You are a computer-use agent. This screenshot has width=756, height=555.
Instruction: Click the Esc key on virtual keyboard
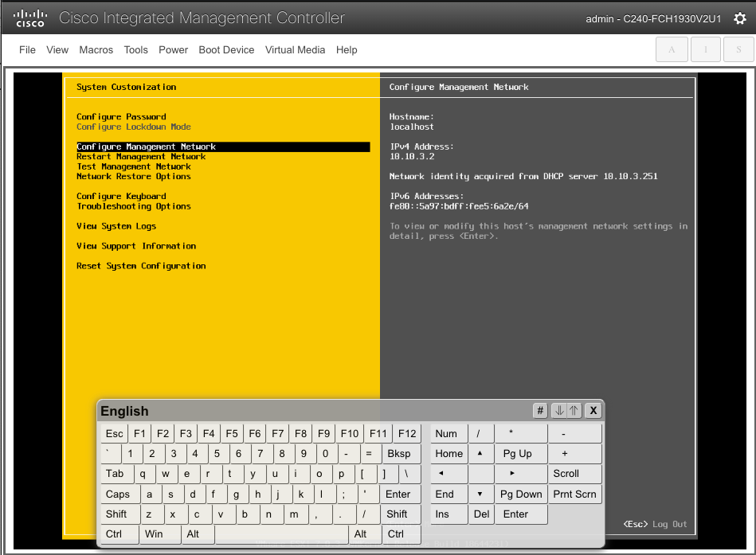114,434
